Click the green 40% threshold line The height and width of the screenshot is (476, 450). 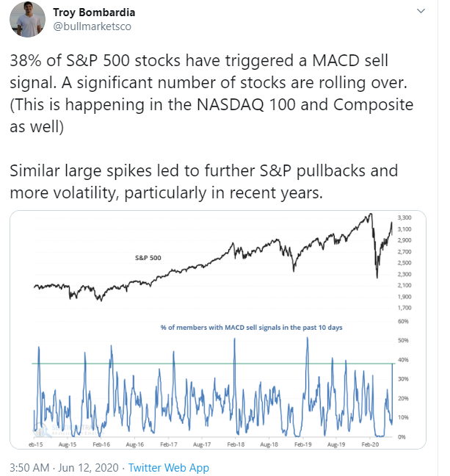(x=214, y=364)
